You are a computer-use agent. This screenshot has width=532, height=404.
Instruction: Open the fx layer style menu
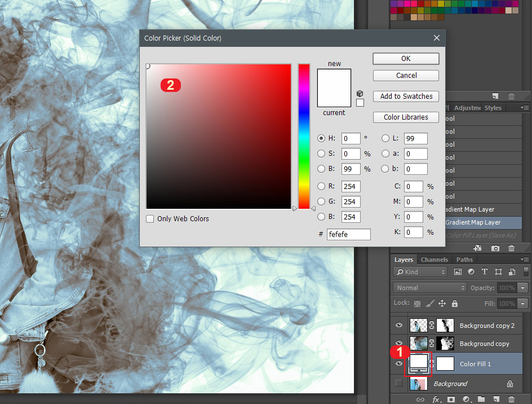(x=436, y=399)
